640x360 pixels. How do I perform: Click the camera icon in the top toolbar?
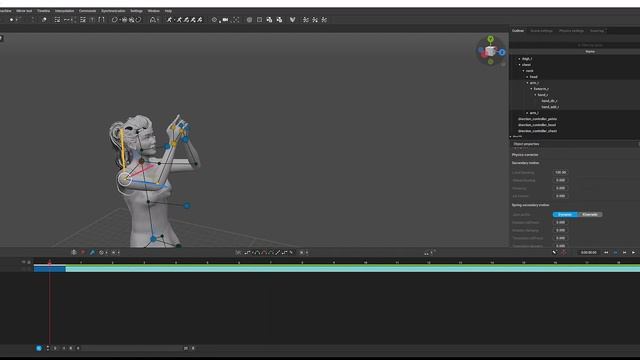[225, 20]
